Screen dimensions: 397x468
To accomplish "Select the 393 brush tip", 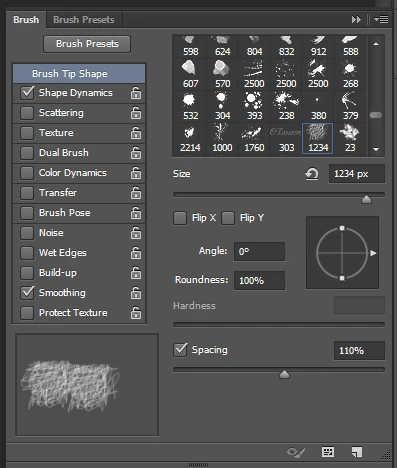I will pos(254,106).
